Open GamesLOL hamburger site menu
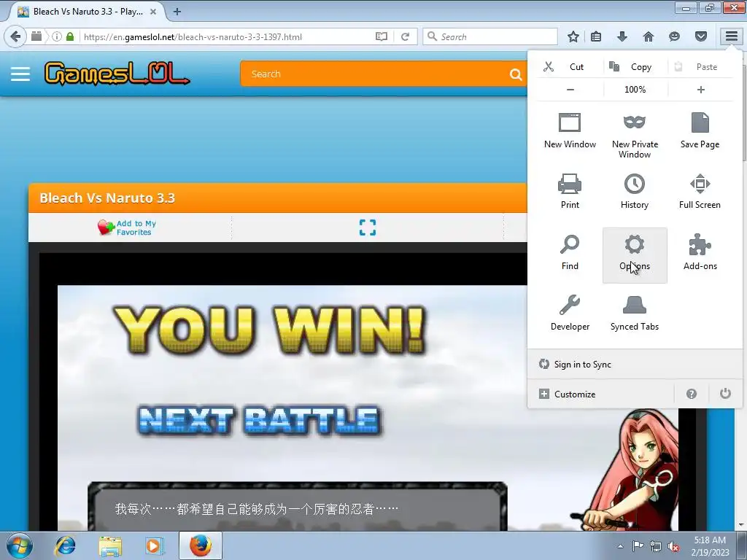This screenshot has width=747, height=560. pyautogui.click(x=20, y=74)
